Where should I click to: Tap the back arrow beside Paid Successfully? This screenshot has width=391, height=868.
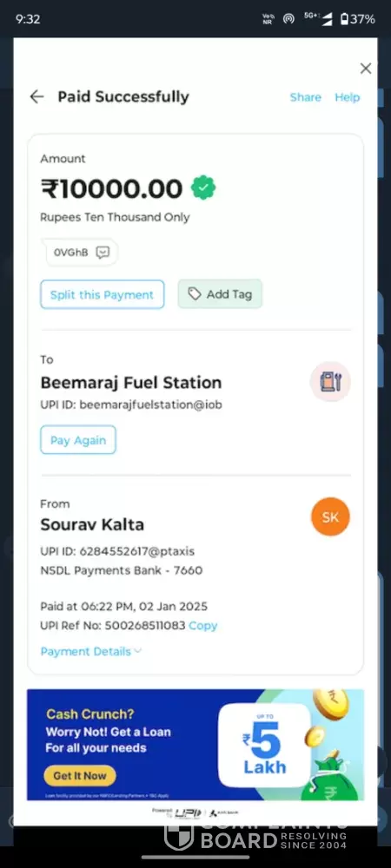point(36,97)
